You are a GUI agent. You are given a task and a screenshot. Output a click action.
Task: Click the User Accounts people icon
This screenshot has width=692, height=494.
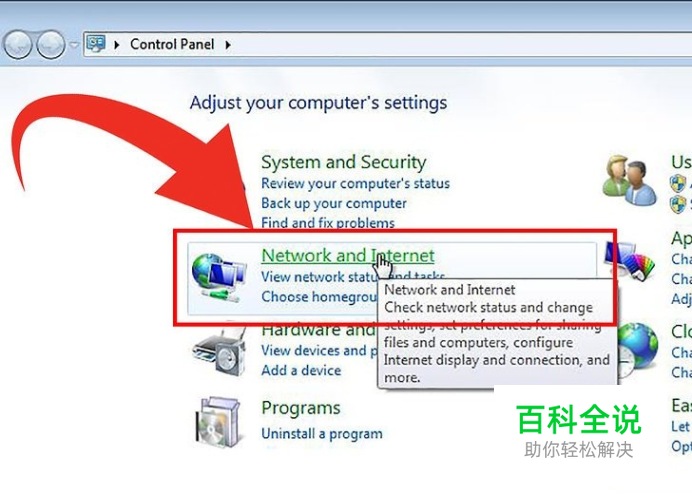(x=630, y=180)
